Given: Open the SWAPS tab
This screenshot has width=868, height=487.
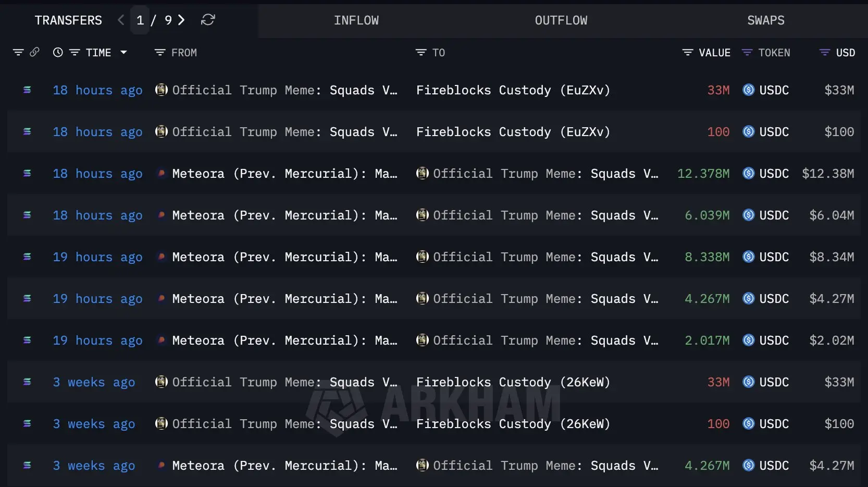Looking at the screenshot, I should (766, 20).
